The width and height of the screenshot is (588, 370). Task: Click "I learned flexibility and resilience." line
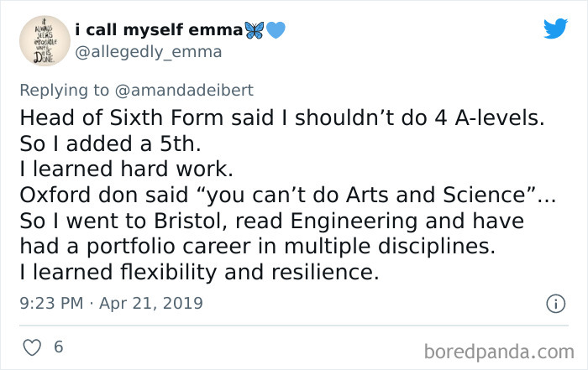click(196, 272)
